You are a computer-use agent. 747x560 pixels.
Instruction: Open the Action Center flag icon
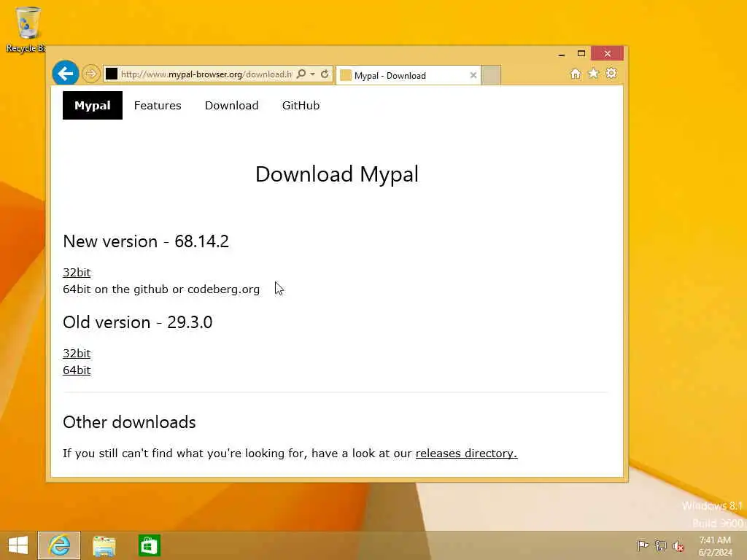tap(643, 545)
